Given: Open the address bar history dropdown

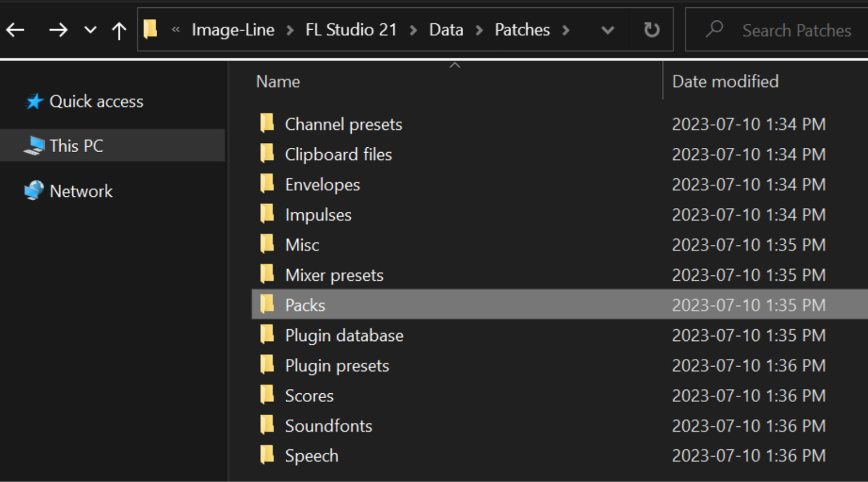Looking at the screenshot, I should point(608,30).
